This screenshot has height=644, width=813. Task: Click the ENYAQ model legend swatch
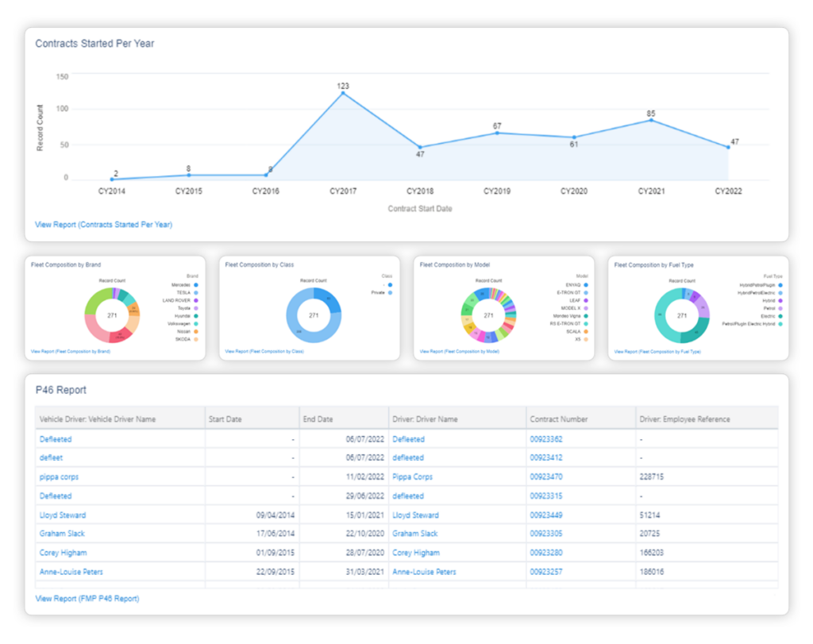click(x=585, y=285)
